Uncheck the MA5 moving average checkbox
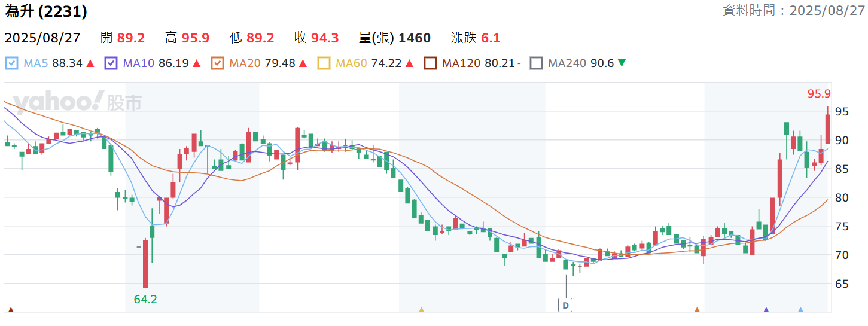Screen dimensions: 868x326 11,63
